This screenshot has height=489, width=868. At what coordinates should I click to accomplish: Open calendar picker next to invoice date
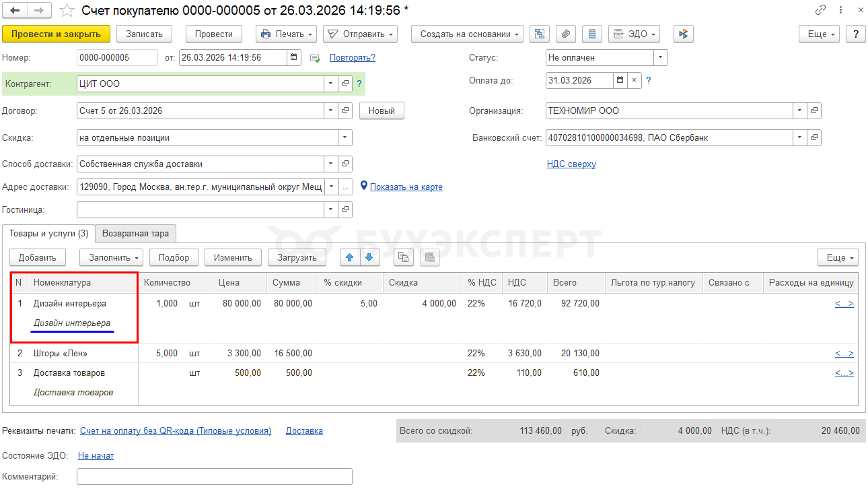(294, 58)
